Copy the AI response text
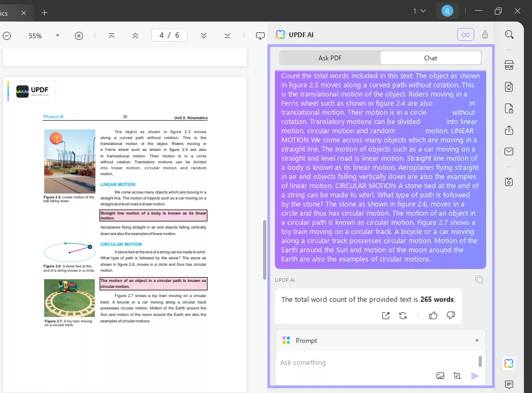The width and height of the screenshot is (532, 393). click(479, 279)
